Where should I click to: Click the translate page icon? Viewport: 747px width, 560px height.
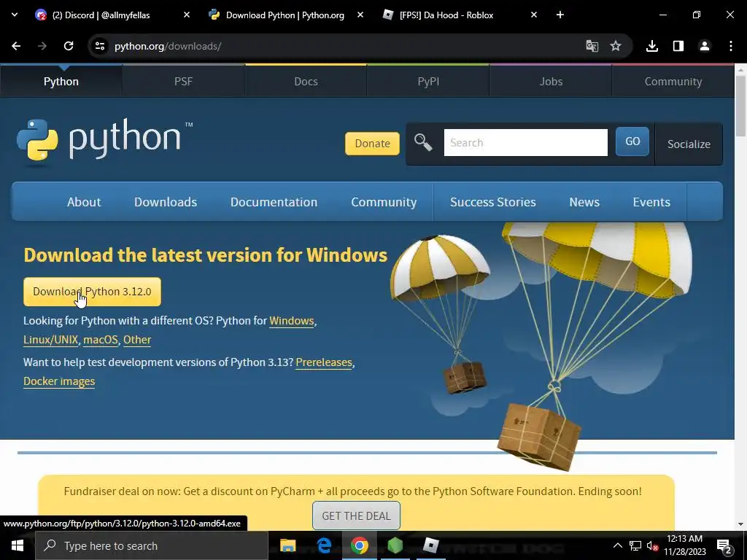pos(592,46)
